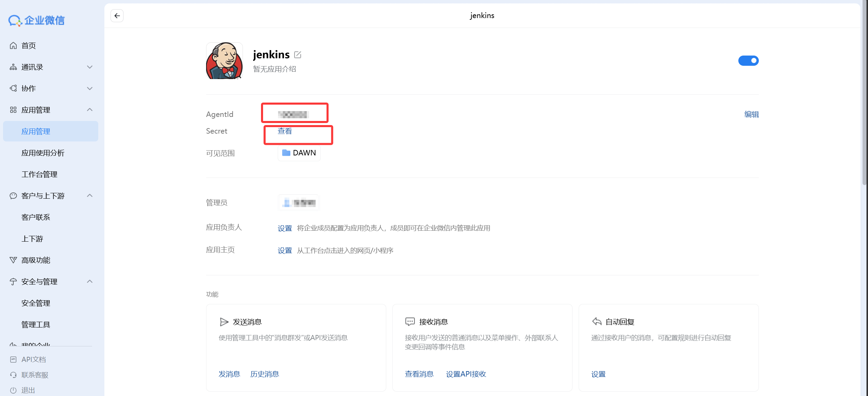Click the 发送消息 paper plane icon
868x396 pixels.
point(224,322)
